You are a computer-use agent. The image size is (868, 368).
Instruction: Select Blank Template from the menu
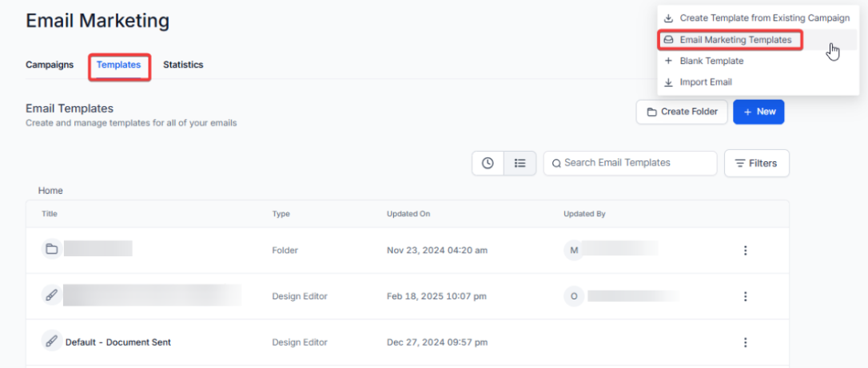click(711, 61)
